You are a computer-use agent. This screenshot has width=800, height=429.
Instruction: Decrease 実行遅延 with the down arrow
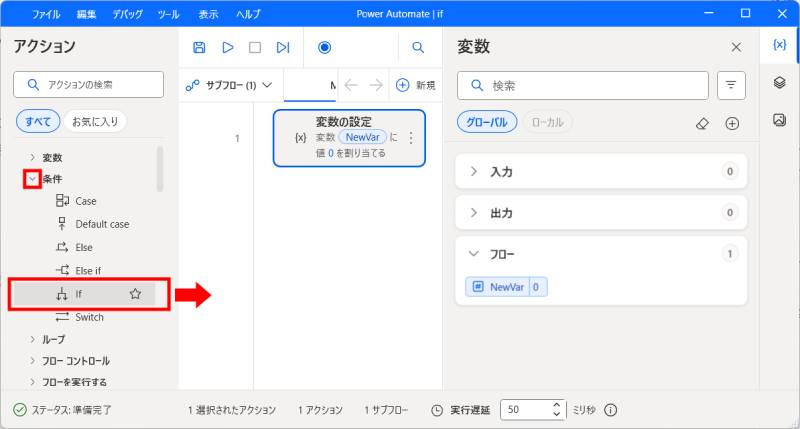(x=557, y=414)
